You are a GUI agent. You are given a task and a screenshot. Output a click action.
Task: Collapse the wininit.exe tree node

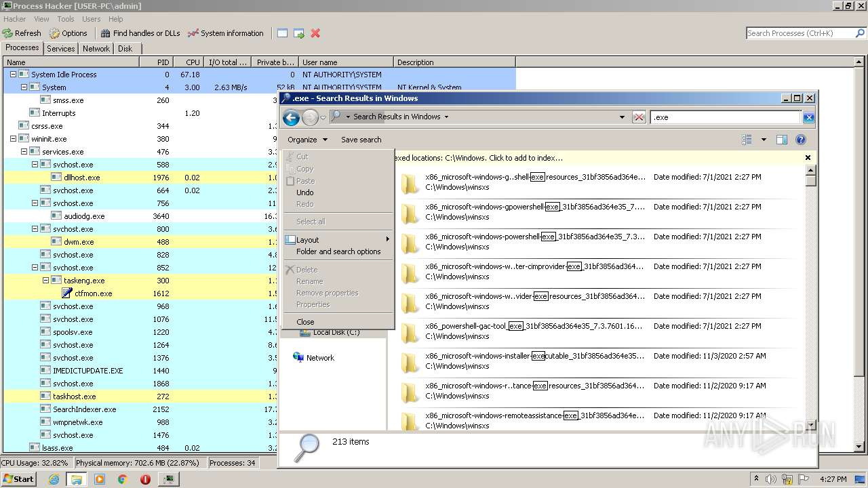(x=13, y=139)
